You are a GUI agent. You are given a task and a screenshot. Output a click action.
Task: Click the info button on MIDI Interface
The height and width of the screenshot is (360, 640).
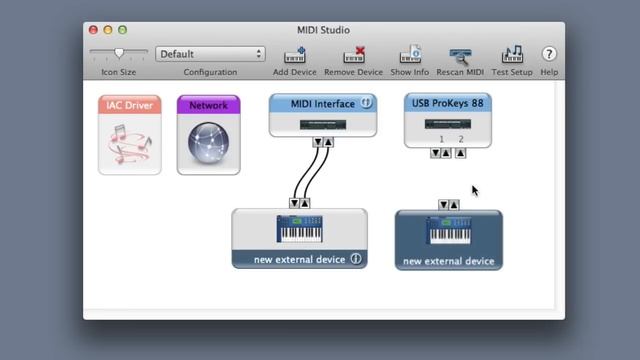pyautogui.click(x=366, y=103)
